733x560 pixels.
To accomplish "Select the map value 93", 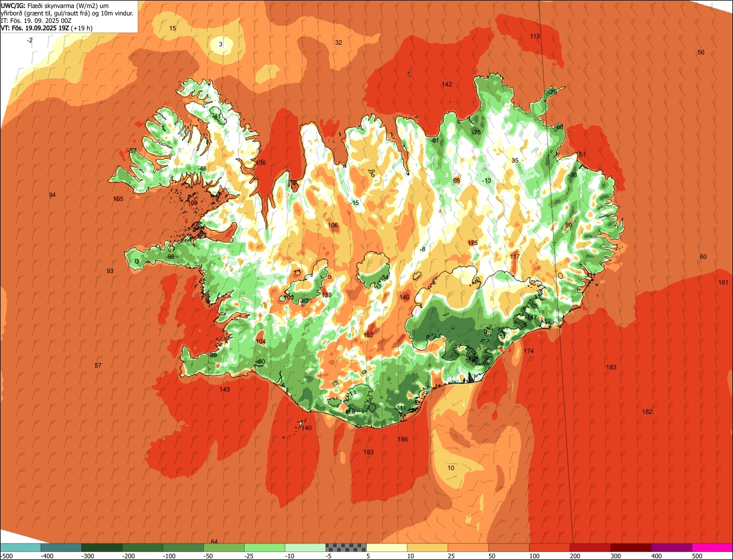I will click(110, 271).
